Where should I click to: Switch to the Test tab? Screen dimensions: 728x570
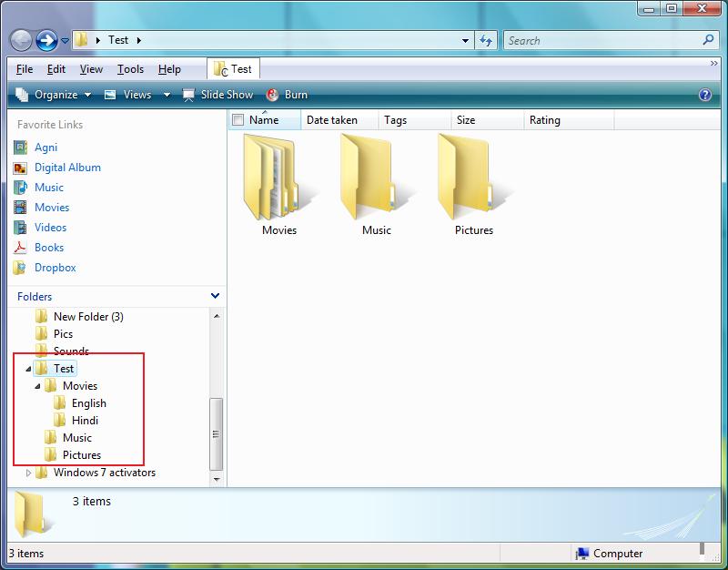[233, 67]
